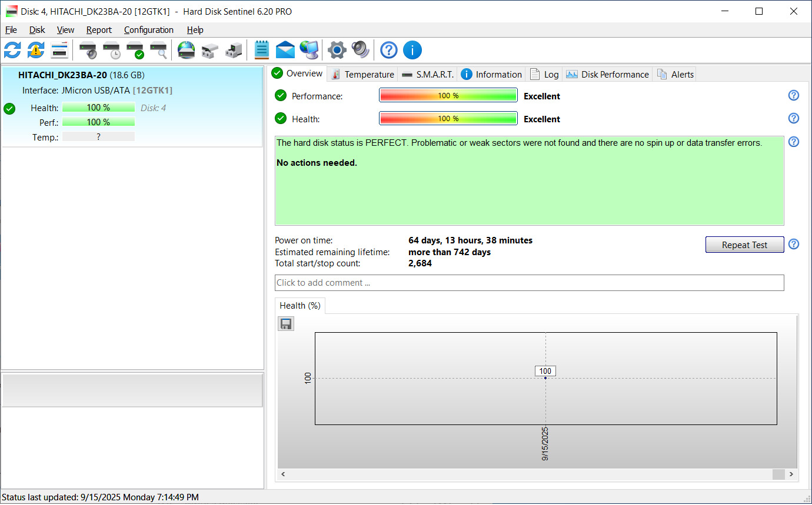This screenshot has width=812, height=505.
Task: Open the Report menu
Action: (x=99, y=30)
